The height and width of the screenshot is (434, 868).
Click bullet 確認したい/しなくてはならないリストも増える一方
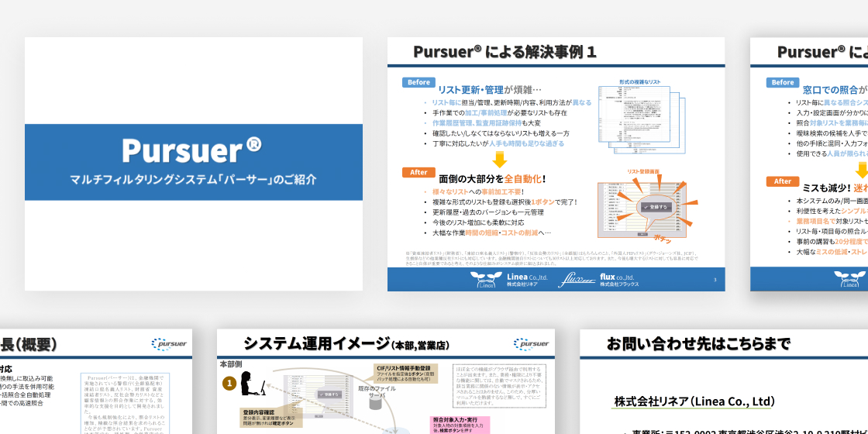tap(501, 133)
